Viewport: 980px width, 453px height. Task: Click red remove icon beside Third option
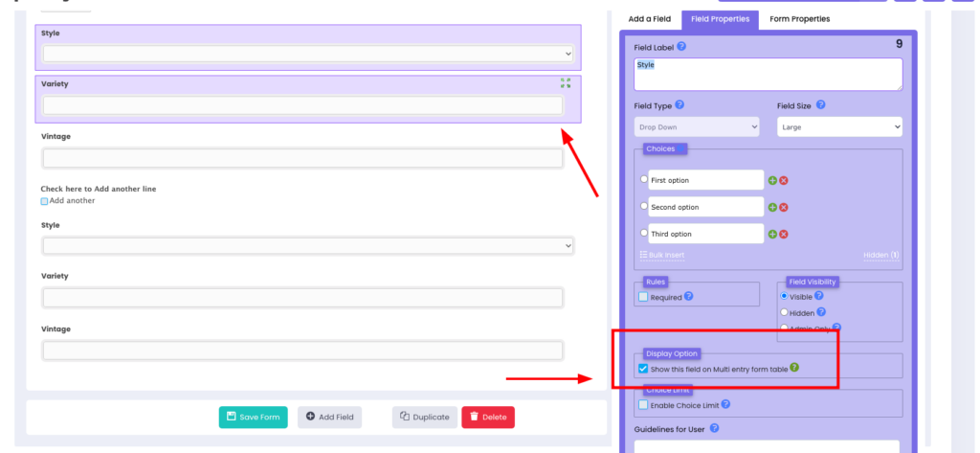[x=784, y=234]
